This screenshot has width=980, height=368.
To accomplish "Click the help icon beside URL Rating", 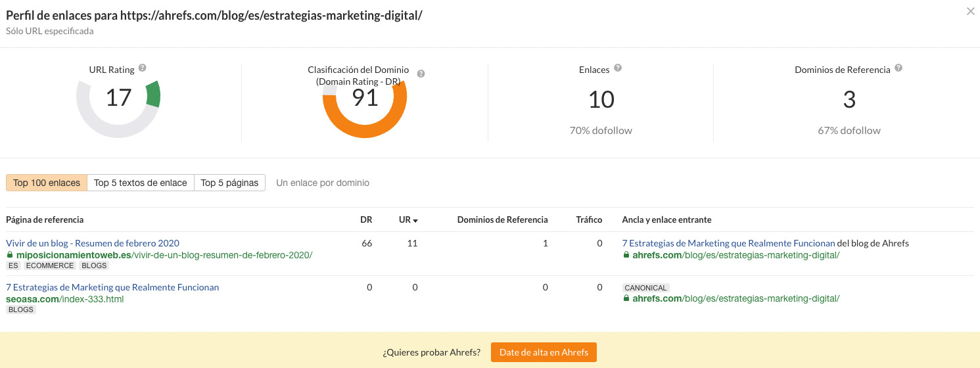I will pos(143,68).
